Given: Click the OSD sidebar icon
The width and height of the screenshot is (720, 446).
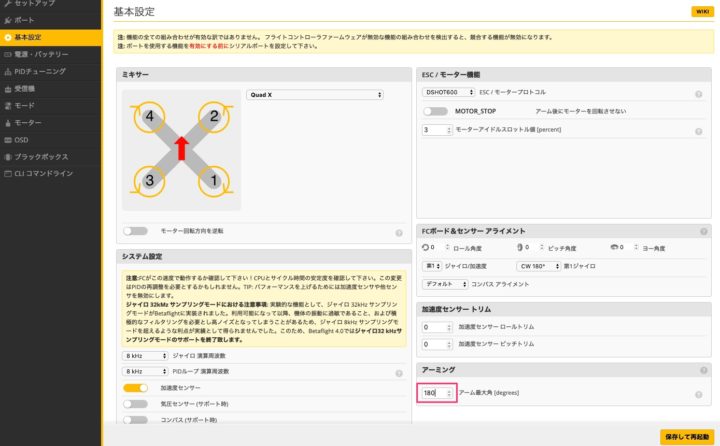Looking at the screenshot, I should click(8, 139).
